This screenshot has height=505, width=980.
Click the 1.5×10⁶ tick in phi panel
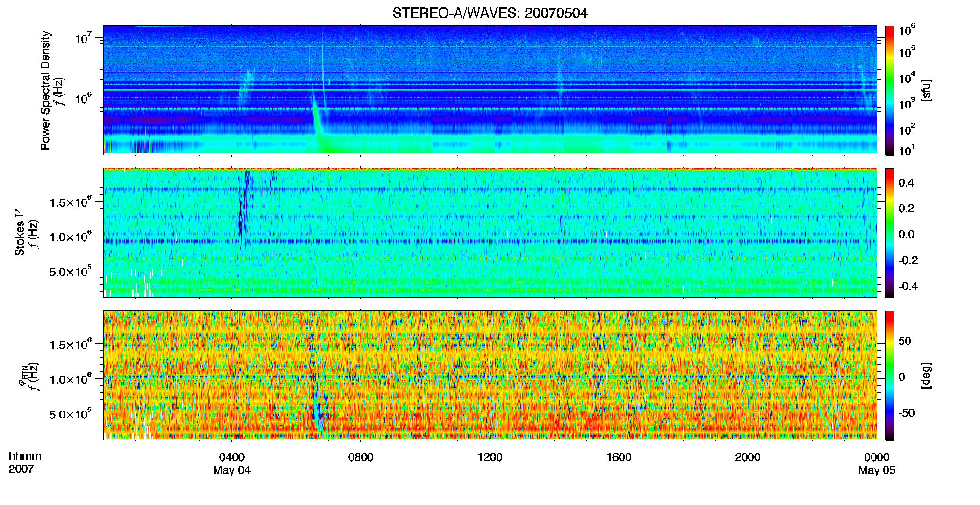coord(71,344)
